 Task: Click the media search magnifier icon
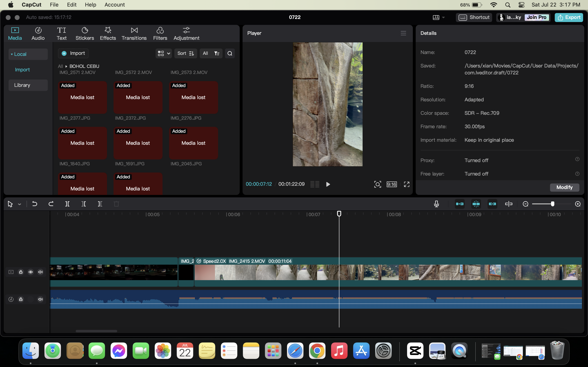(230, 53)
